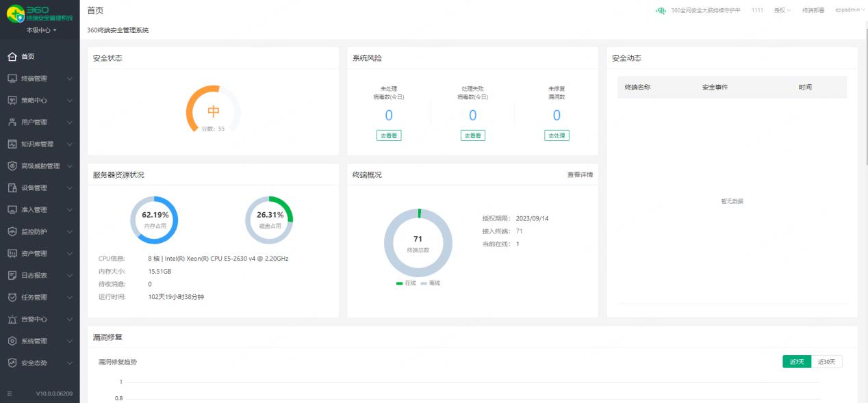Image resolution: width=868 pixels, height=403 pixels.
Task: Expand the 终端管理 menu chevron
Action: 70,79
